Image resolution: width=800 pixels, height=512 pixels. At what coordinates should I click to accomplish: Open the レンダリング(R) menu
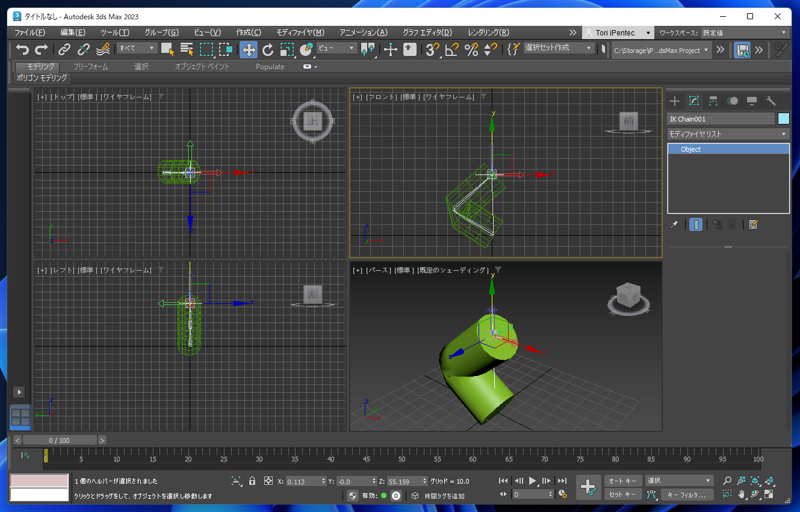[488, 33]
